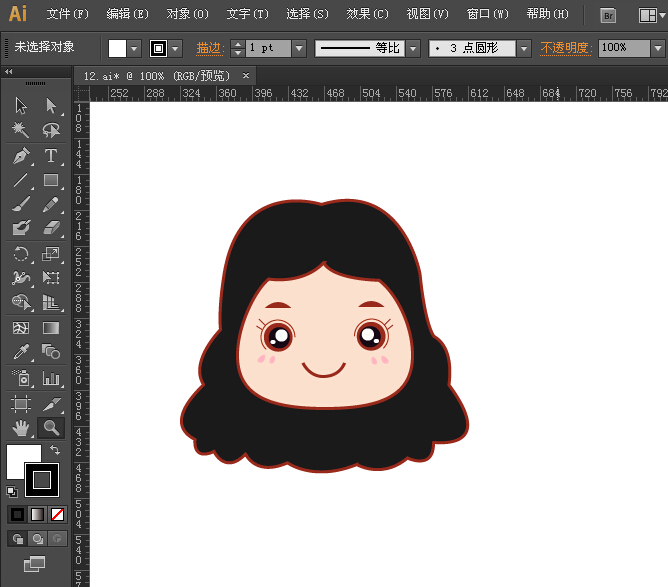Choose the Eyedropper tool

pos(21,352)
